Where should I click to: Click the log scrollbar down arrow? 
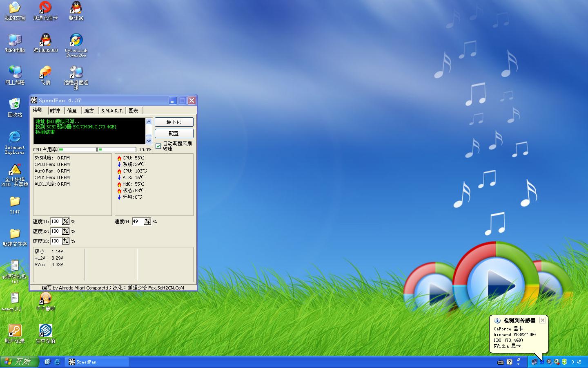pyautogui.click(x=149, y=141)
